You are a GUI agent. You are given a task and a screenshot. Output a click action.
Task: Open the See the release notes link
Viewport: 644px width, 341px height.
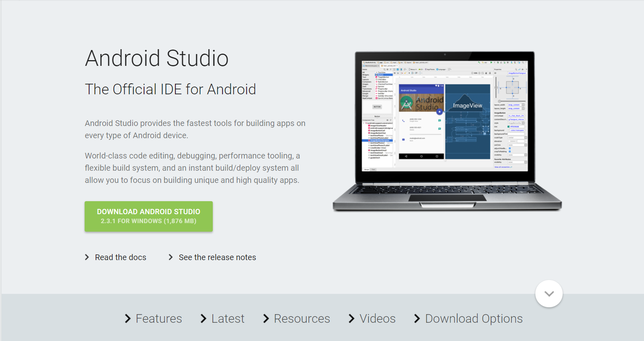[217, 257]
